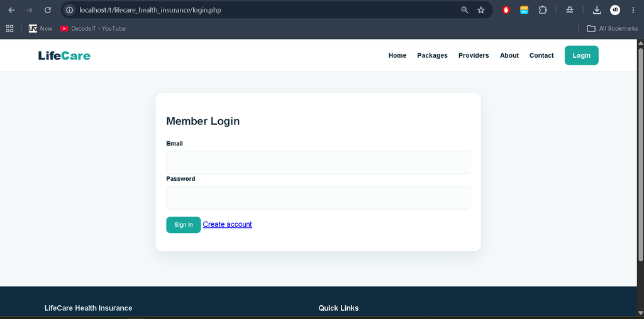Screen dimensions: 644x319
Task: Go to the About page
Action: coord(509,55)
